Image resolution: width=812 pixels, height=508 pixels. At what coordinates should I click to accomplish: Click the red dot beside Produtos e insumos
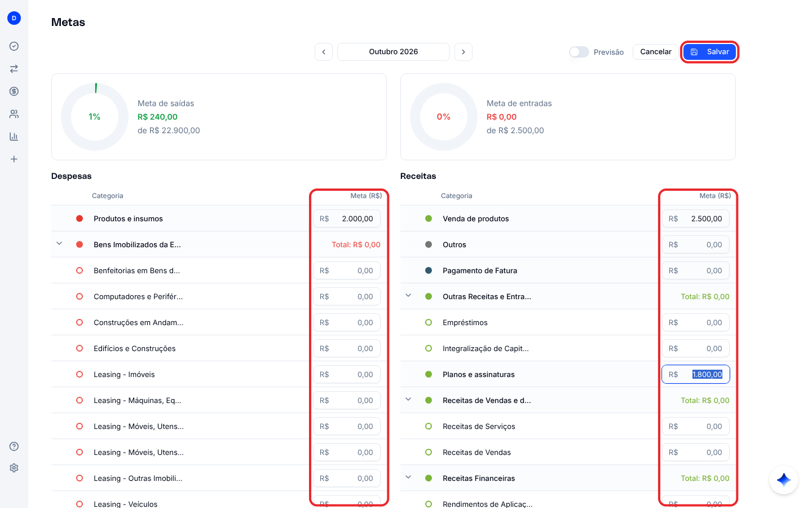(80, 218)
